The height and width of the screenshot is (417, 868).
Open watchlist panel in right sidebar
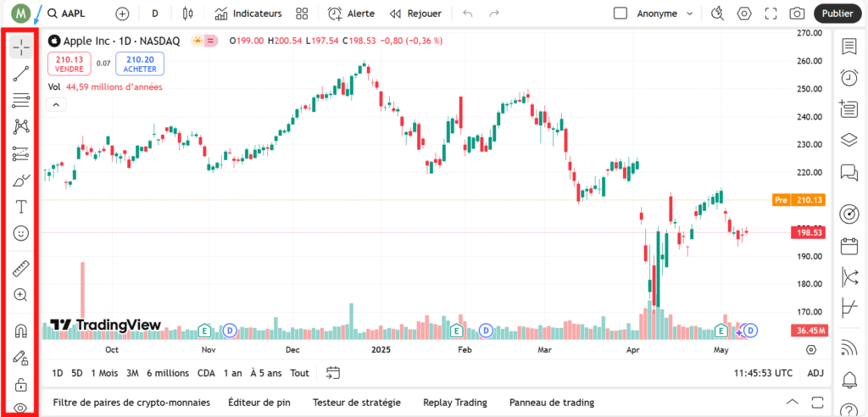[x=849, y=47]
